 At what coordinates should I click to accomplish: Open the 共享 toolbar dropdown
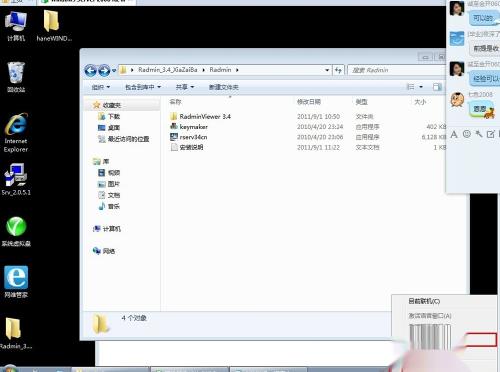(185, 87)
